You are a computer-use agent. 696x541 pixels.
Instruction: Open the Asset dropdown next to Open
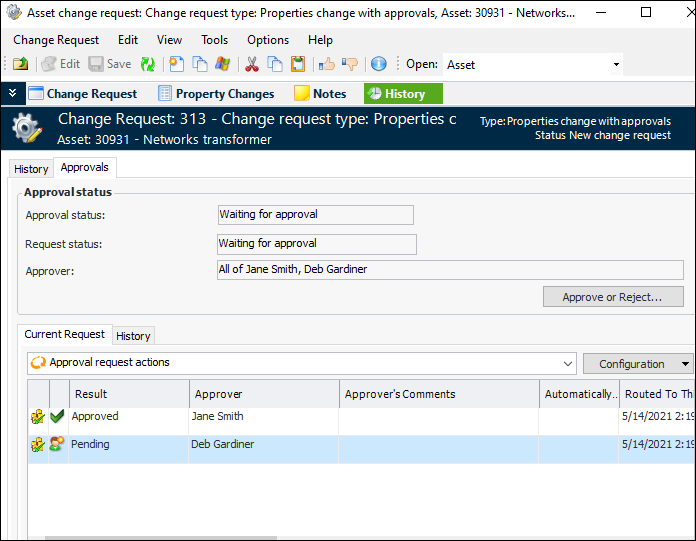coord(616,65)
